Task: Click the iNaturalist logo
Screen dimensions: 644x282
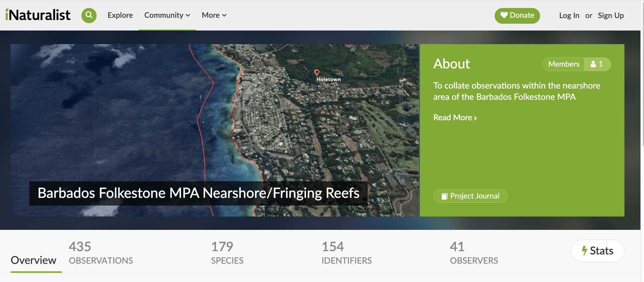Action: pos(38,15)
